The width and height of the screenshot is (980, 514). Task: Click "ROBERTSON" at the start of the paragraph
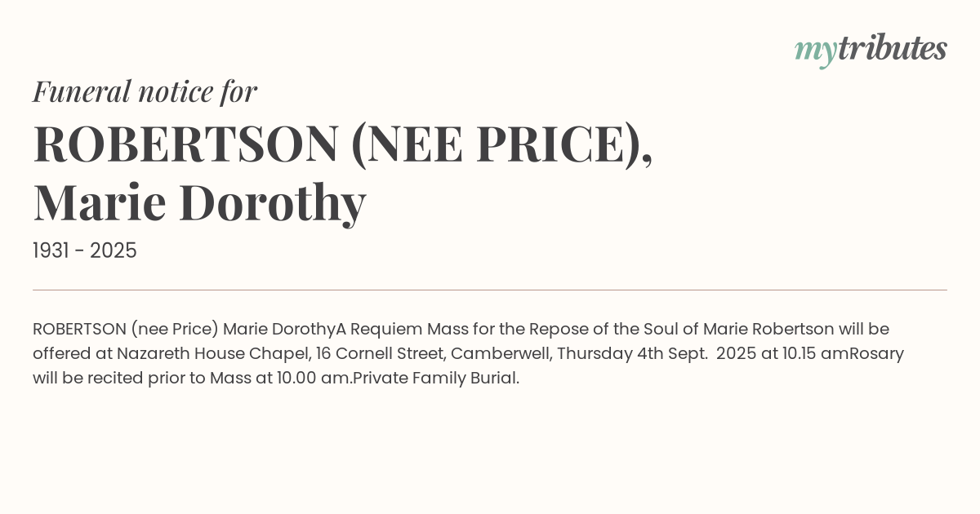(x=78, y=329)
